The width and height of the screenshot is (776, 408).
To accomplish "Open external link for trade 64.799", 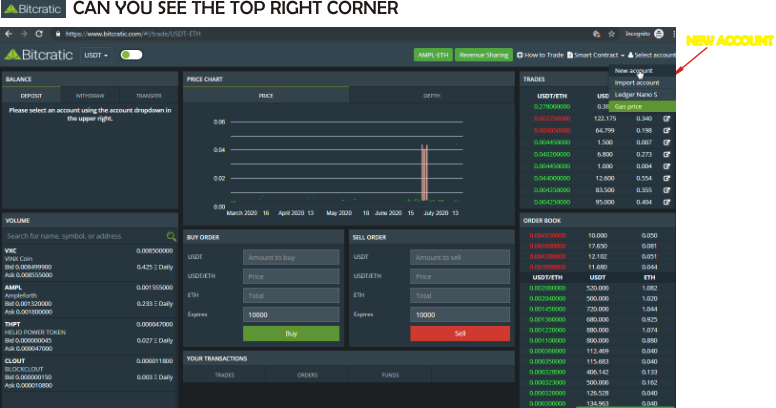I will point(667,131).
